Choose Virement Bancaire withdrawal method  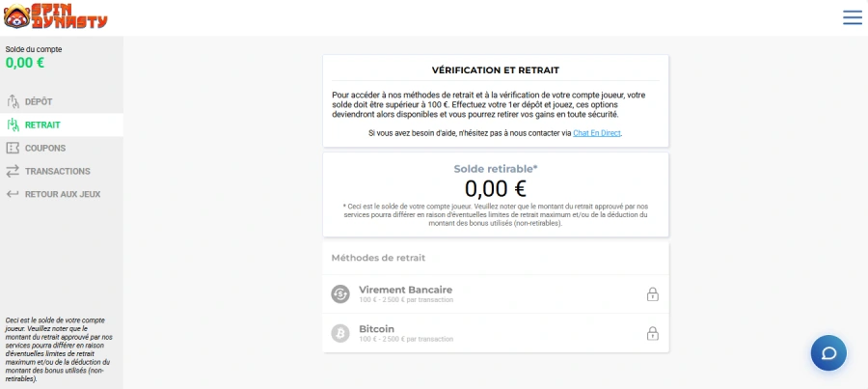(x=405, y=290)
